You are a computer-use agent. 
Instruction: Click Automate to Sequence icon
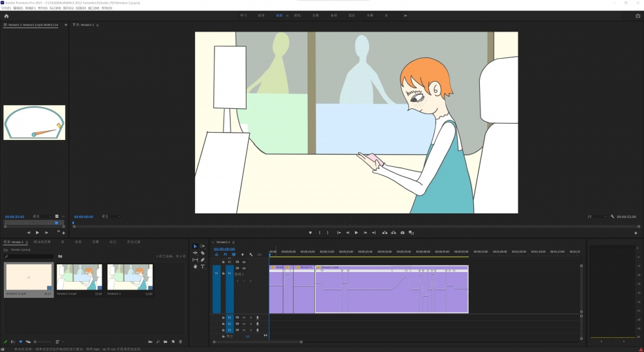pos(150,342)
